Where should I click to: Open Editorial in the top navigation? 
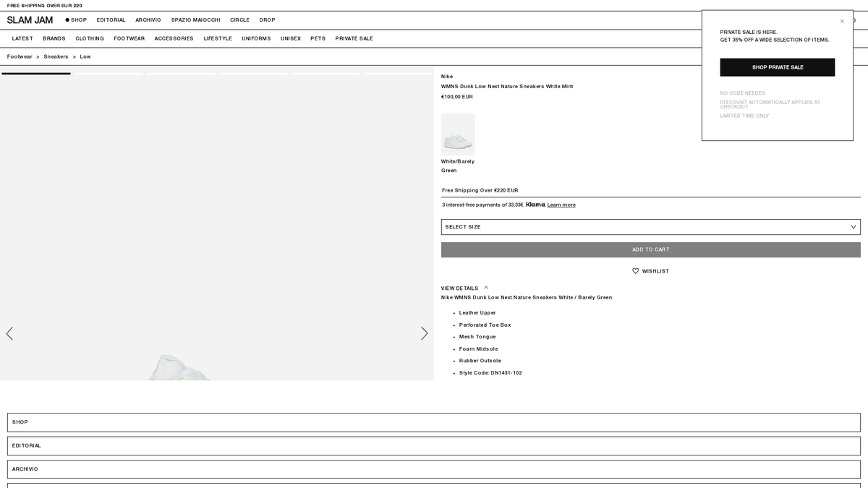[x=111, y=20]
